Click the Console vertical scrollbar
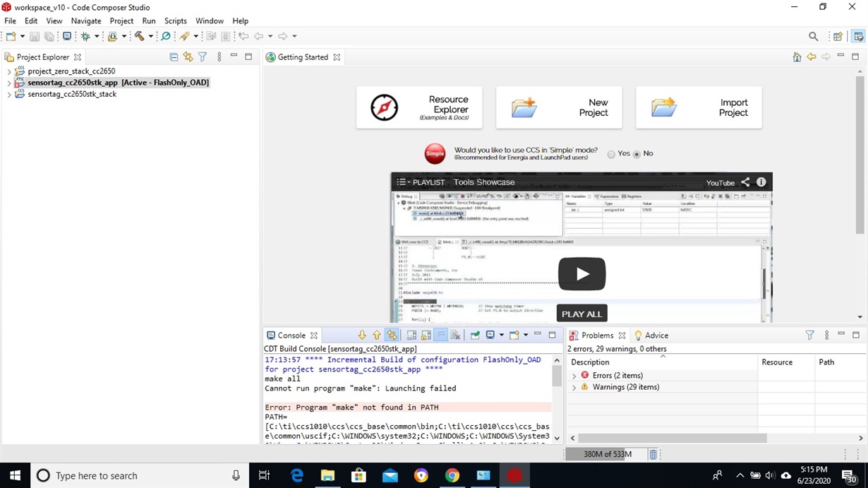 [x=557, y=376]
